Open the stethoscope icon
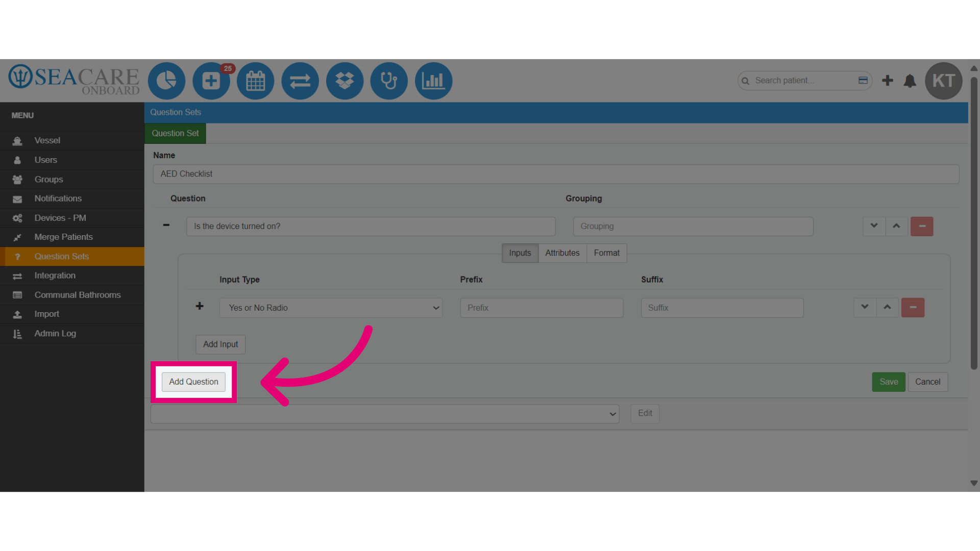 click(389, 81)
